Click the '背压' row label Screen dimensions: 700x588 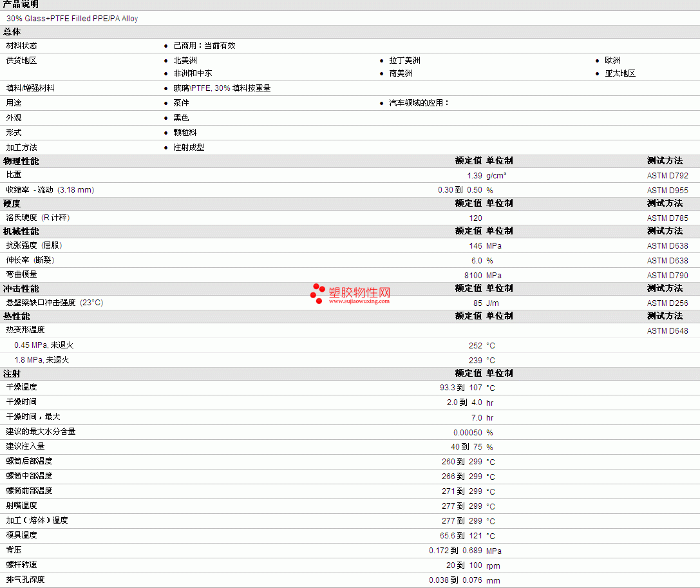point(14,549)
